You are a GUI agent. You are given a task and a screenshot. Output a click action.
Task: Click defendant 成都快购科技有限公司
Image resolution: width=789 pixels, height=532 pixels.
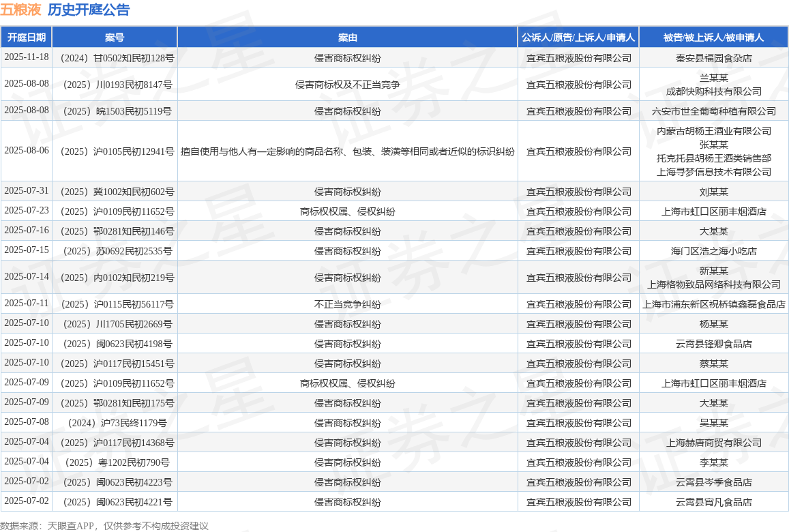pos(713,91)
